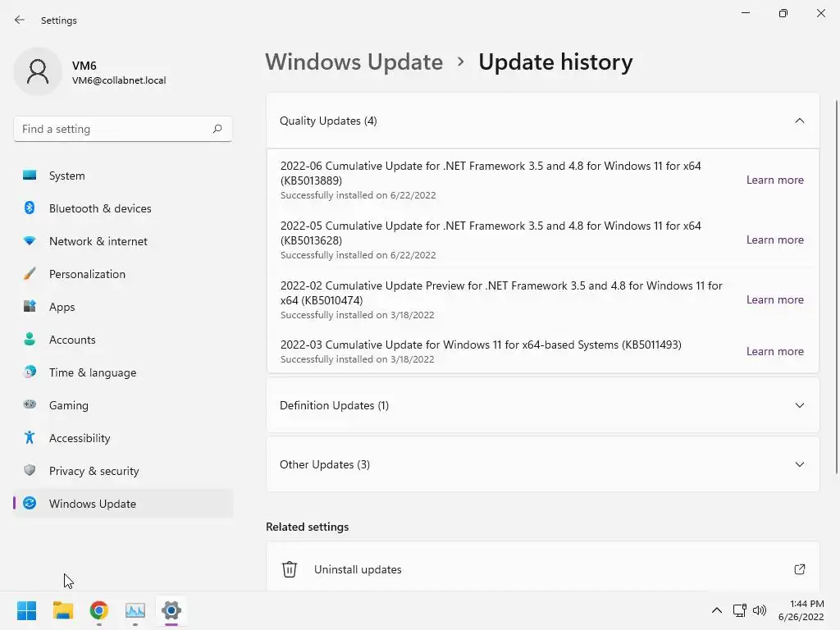Learn more about KB5013628 update
The width and height of the screenshot is (840, 630).
pyautogui.click(x=774, y=240)
